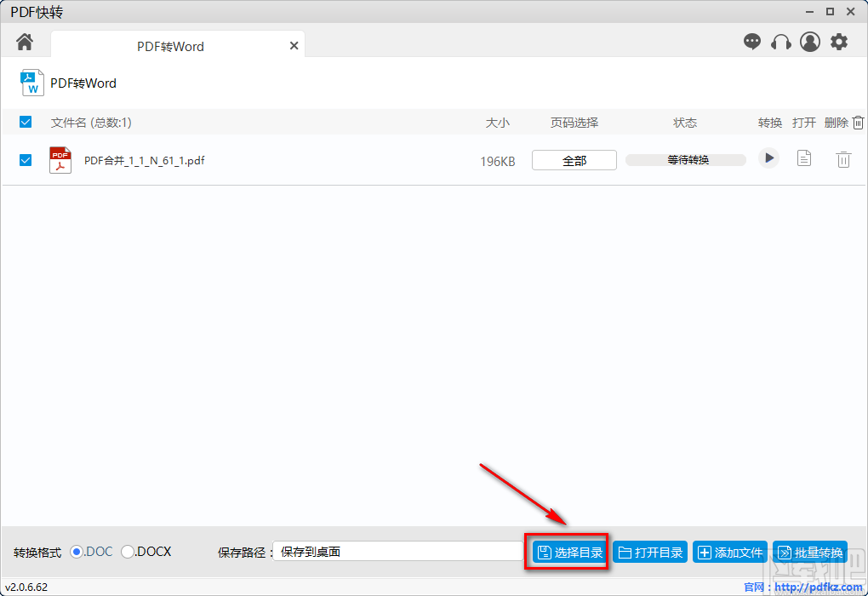Open settings gear icon
Viewport: 868px width, 596px height.
tap(839, 42)
